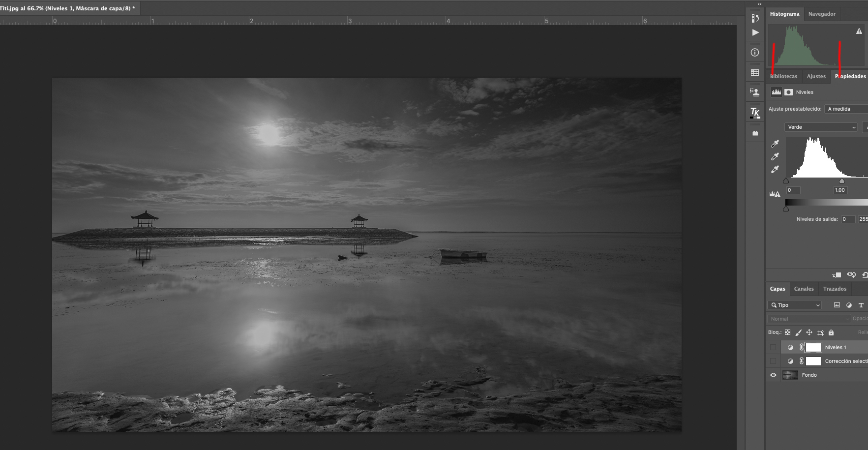Open the Tipo layer filter dropdown
The height and width of the screenshot is (450, 868).
click(x=795, y=305)
